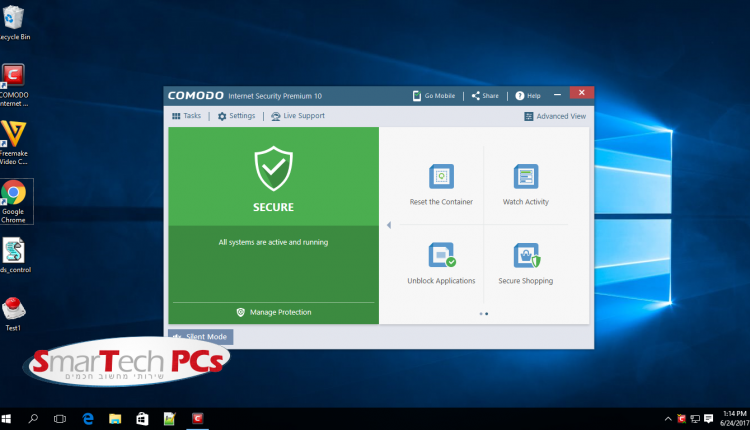Select the first page indicator dot
This screenshot has height=430, width=750.
click(481, 314)
